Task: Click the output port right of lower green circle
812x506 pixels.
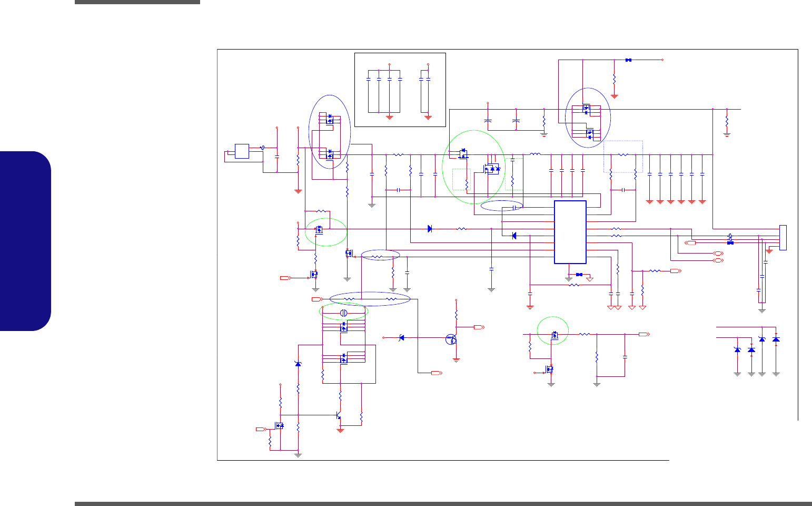Action: [x=645, y=334]
